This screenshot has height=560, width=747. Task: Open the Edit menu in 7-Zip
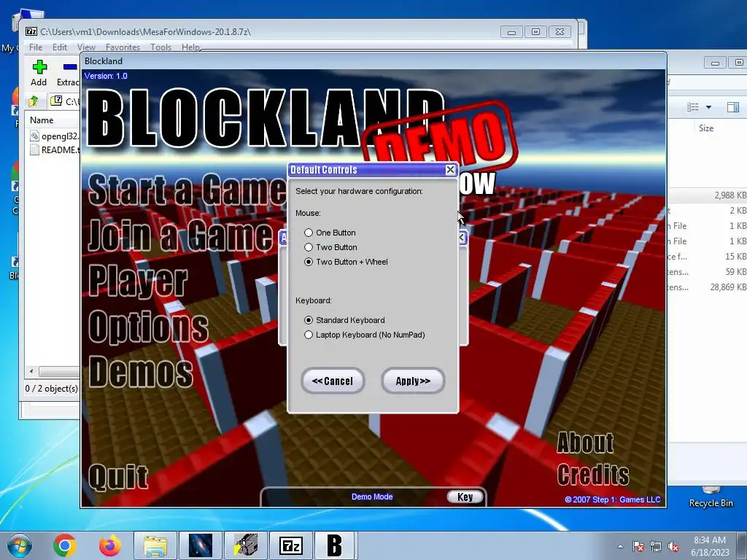click(60, 47)
